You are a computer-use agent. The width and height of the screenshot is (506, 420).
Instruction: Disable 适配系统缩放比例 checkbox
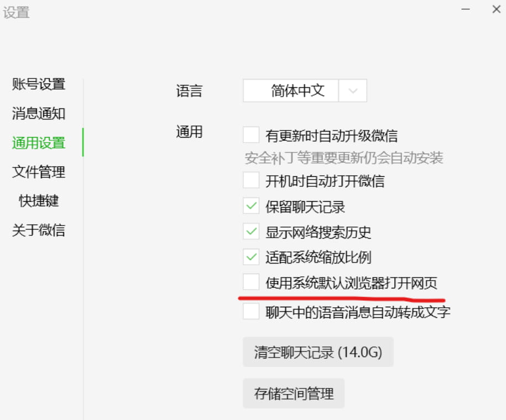pos(251,257)
